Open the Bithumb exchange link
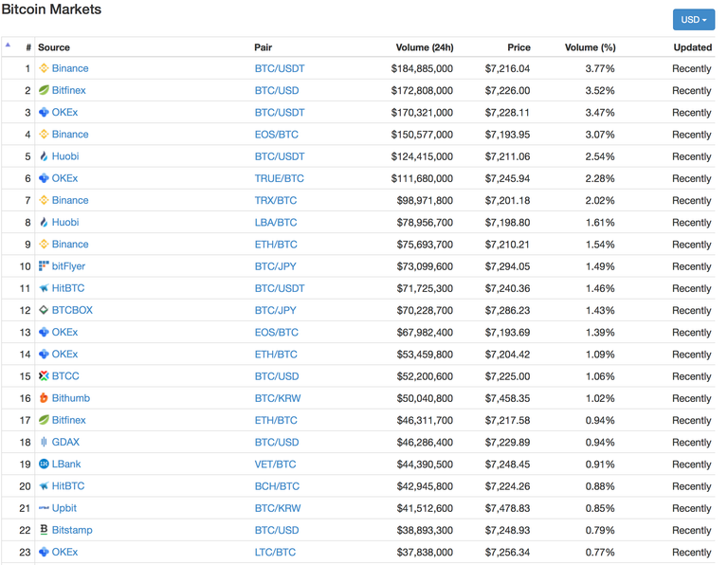This screenshot has height=565, width=728. click(x=71, y=398)
